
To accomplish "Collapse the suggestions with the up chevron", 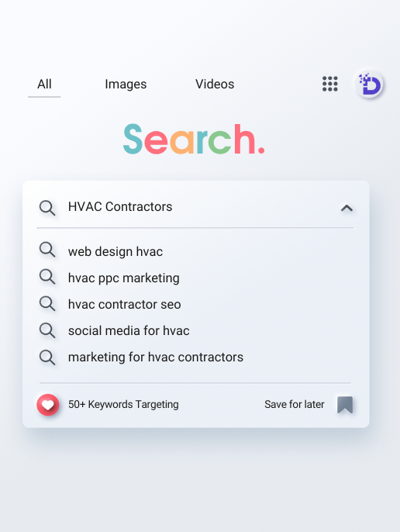I will (x=347, y=208).
